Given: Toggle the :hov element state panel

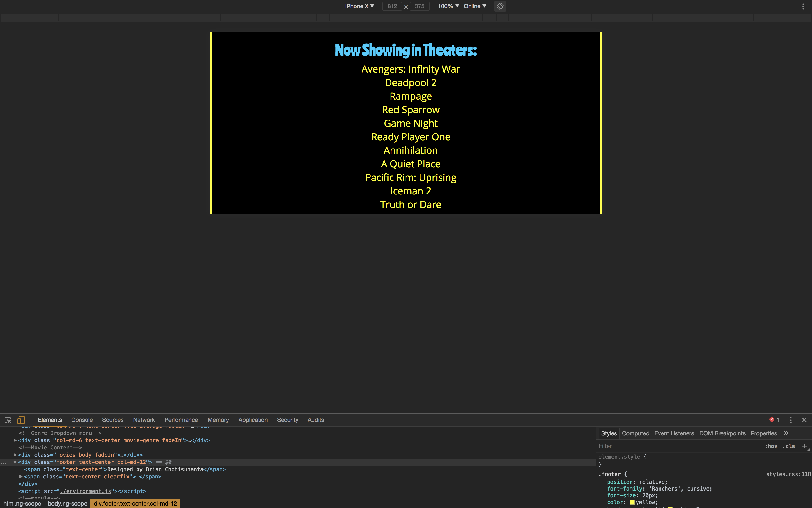Looking at the screenshot, I should point(771,446).
